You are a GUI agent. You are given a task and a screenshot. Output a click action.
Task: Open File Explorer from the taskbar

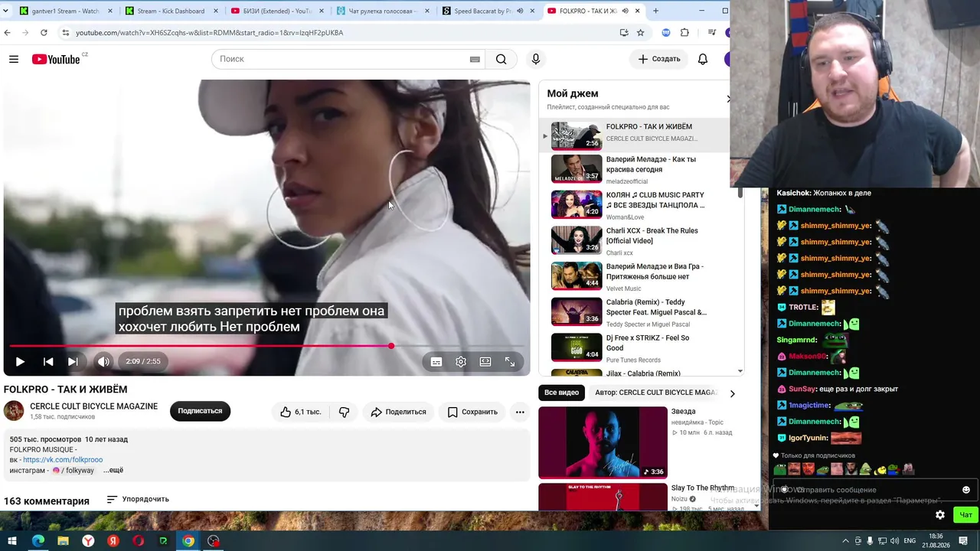point(64,541)
